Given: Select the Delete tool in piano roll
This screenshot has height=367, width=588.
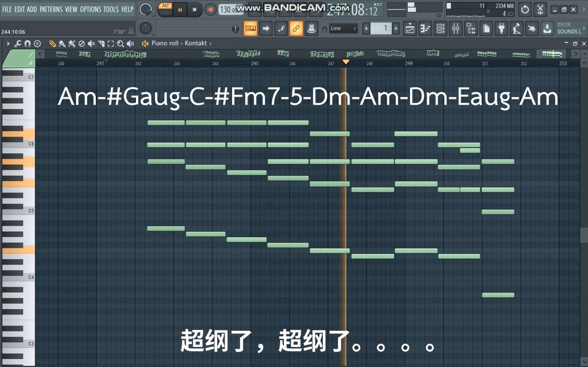Looking at the screenshot, I should [x=82, y=44].
